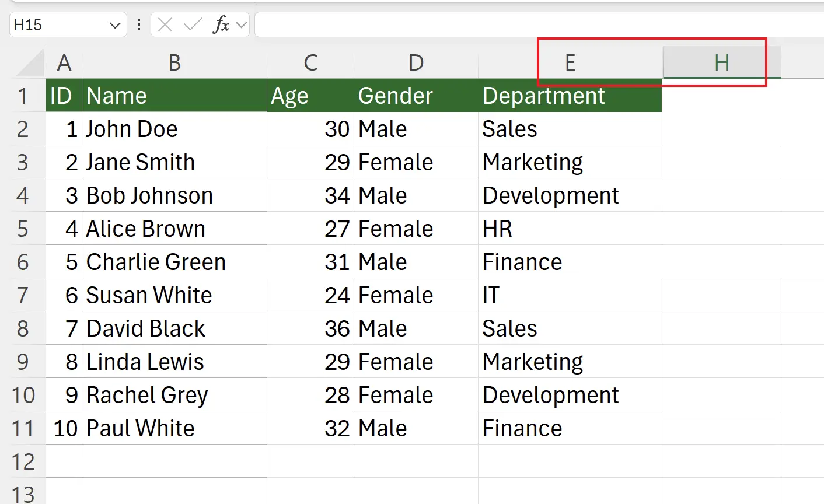Select column H header
Image resolution: width=824 pixels, height=504 pixels.
coord(721,62)
